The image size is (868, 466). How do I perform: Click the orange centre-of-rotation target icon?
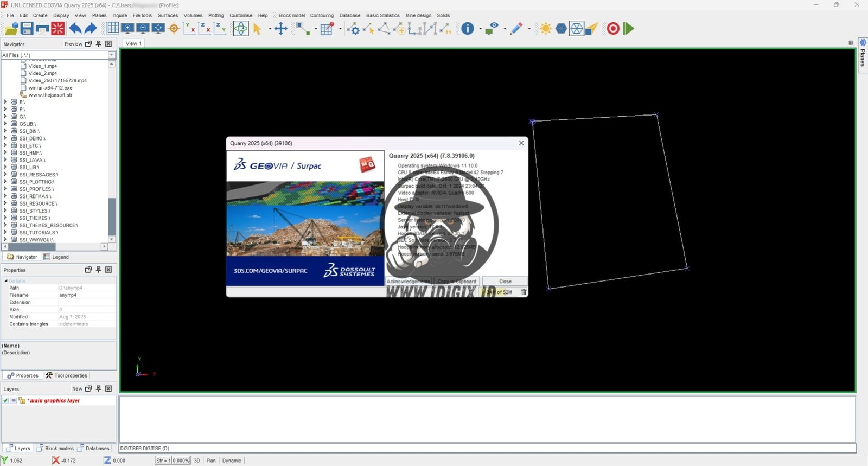(x=174, y=28)
